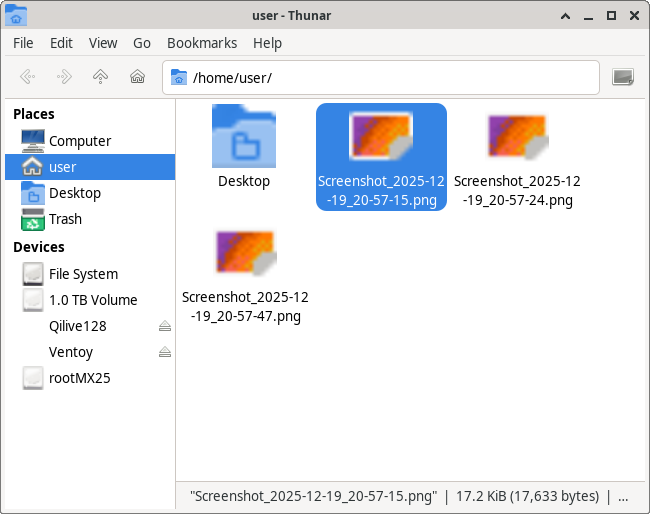Open the 1.0 TB Volume device
The height and width of the screenshot is (514, 650).
click(92, 300)
